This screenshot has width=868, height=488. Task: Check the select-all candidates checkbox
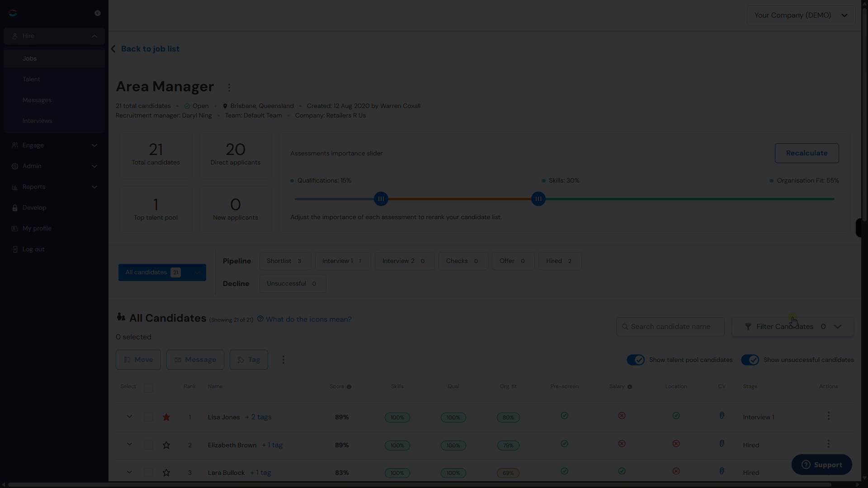click(148, 388)
